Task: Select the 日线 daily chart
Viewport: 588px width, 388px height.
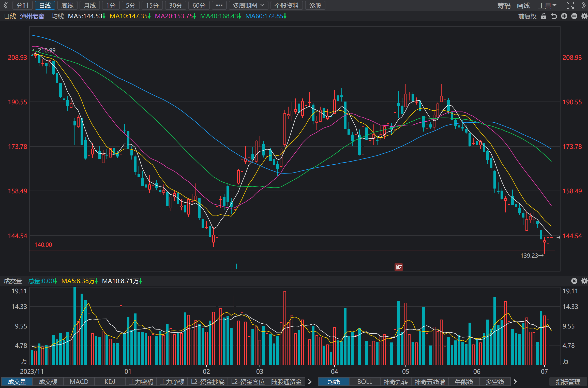Action: click(x=45, y=5)
